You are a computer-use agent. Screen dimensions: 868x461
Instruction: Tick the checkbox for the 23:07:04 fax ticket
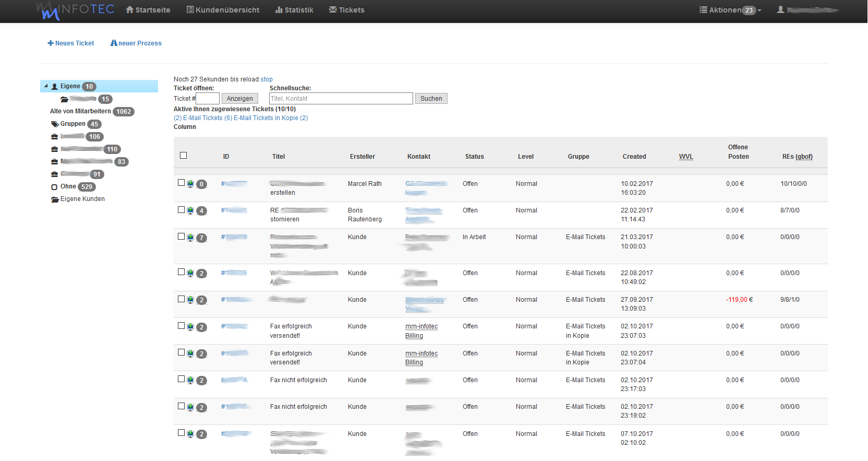[x=181, y=352]
